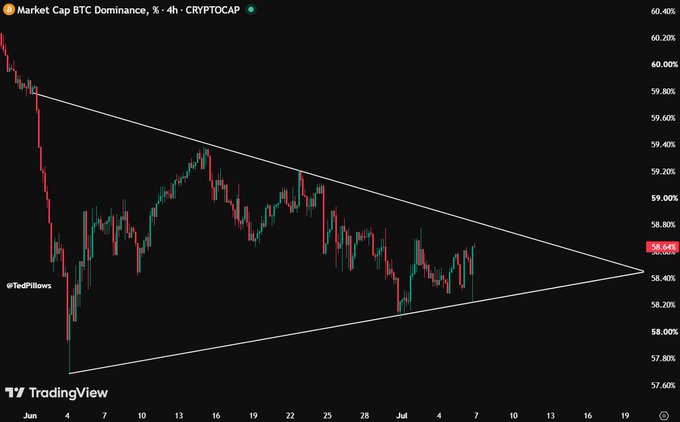Screen dimensions: 680x422
Task: Click the TradingView logo
Action: [x=57, y=393]
